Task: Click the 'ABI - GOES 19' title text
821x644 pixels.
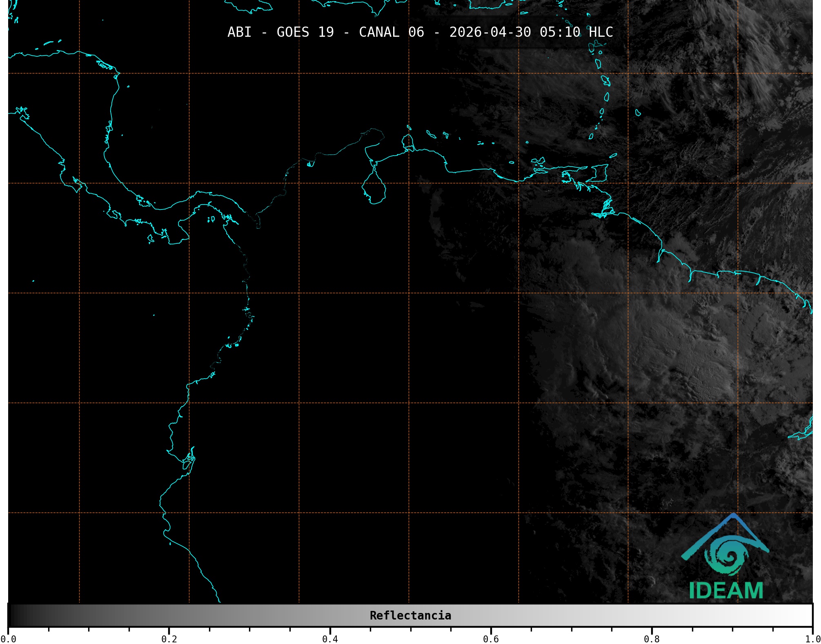Action: (x=280, y=32)
